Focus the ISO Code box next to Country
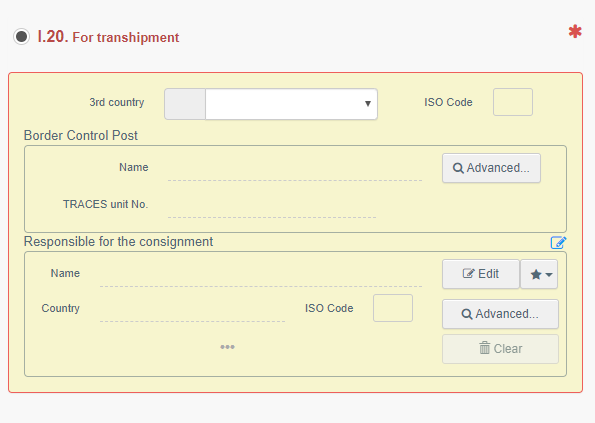Viewport: 595px width, 423px height. [393, 308]
